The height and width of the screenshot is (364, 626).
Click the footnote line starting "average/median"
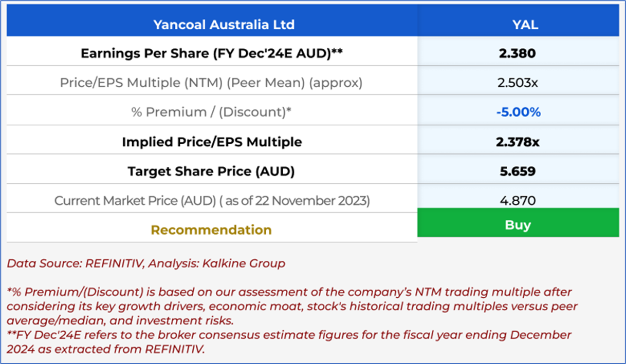click(119, 321)
